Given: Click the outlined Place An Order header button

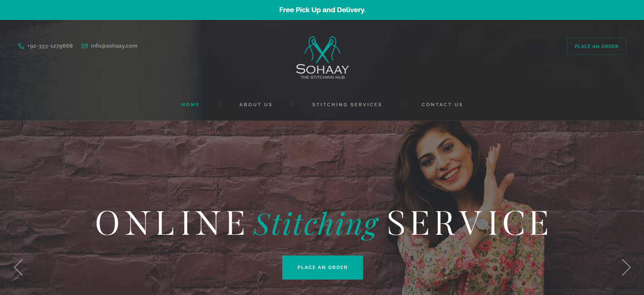Looking at the screenshot, I should pyautogui.click(x=597, y=46).
